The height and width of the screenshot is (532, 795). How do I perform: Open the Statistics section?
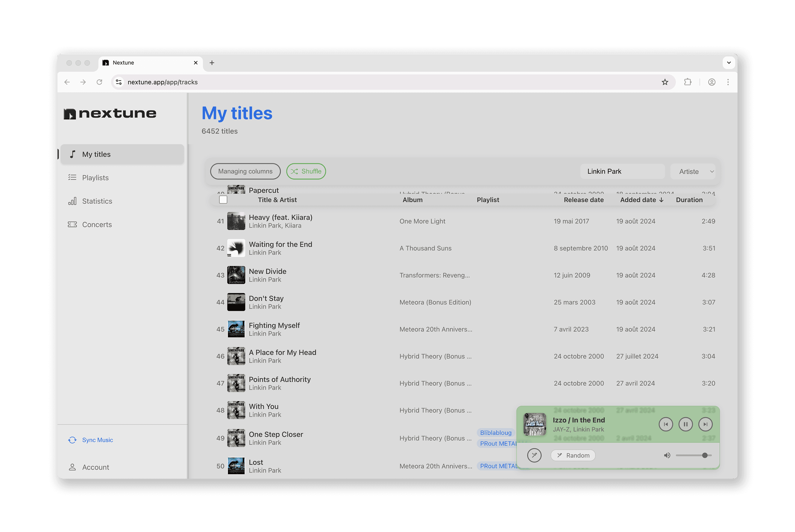(x=97, y=201)
